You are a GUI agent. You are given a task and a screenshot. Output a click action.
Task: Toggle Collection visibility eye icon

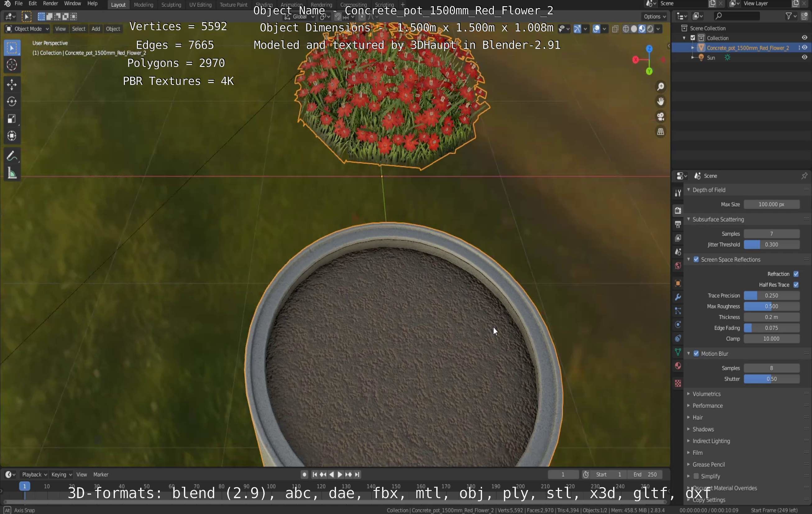click(804, 38)
